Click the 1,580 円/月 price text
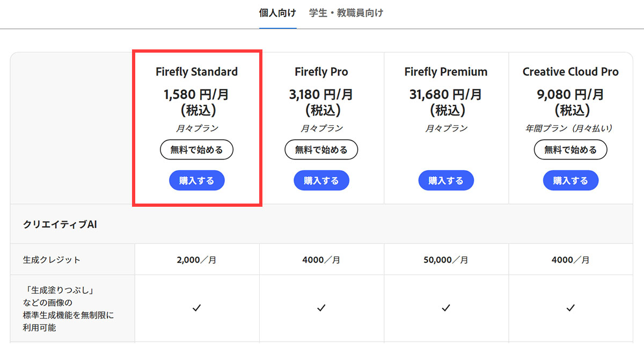This screenshot has height=348, width=644. 196,94
